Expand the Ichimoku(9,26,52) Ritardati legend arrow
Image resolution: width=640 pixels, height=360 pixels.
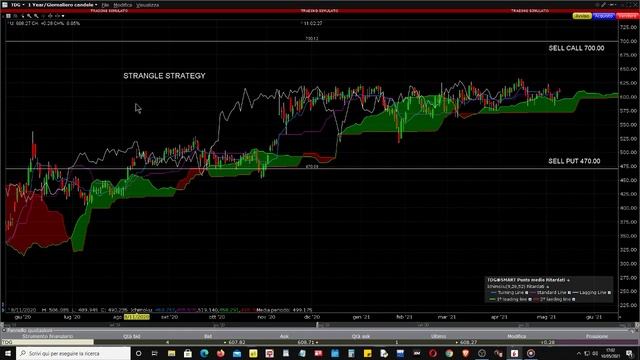point(547,287)
